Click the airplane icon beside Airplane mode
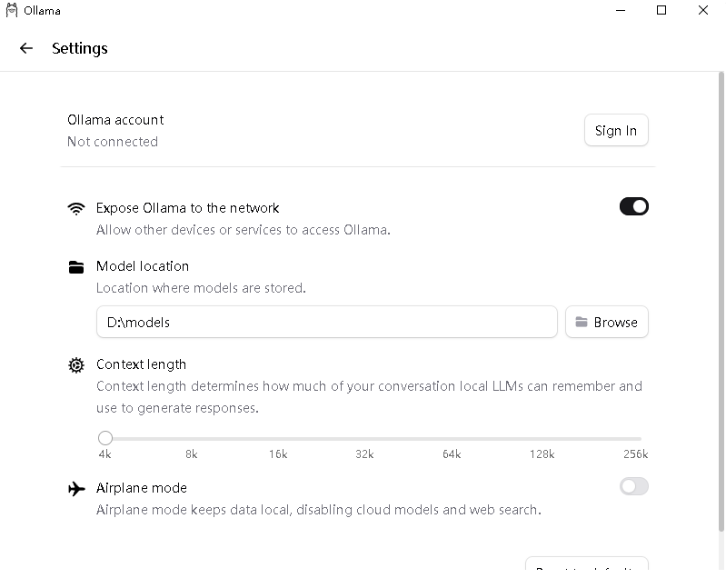 76,488
